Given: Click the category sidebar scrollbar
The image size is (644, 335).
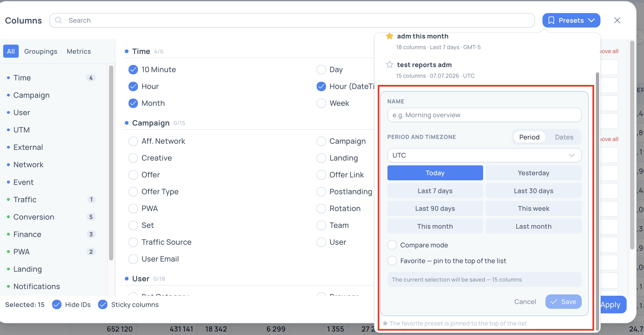Looking at the screenshot, I should 111,163.
